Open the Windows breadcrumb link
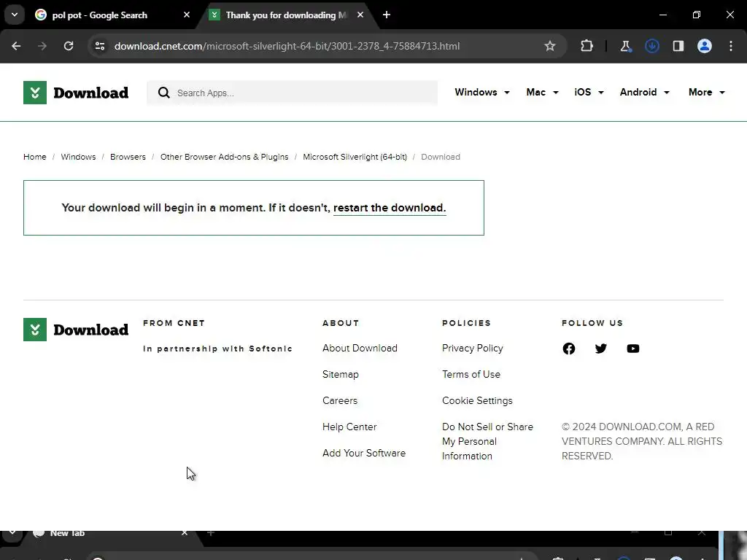 pos(78,157)
